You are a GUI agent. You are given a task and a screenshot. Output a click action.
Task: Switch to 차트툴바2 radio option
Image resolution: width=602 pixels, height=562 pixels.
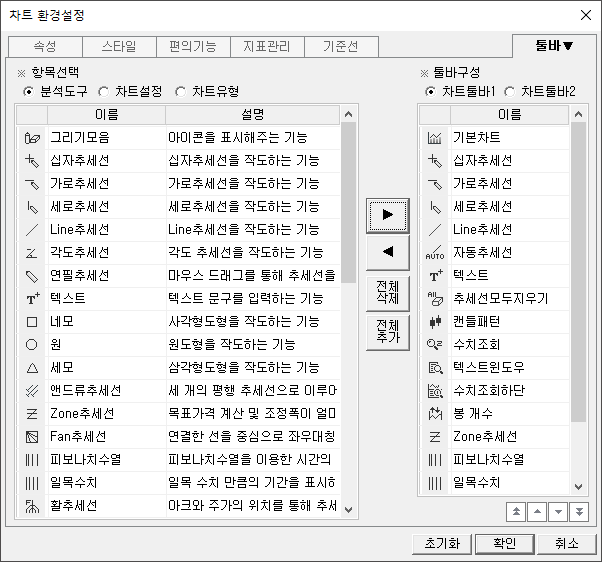pyautogui.click(x=510, y=92)
